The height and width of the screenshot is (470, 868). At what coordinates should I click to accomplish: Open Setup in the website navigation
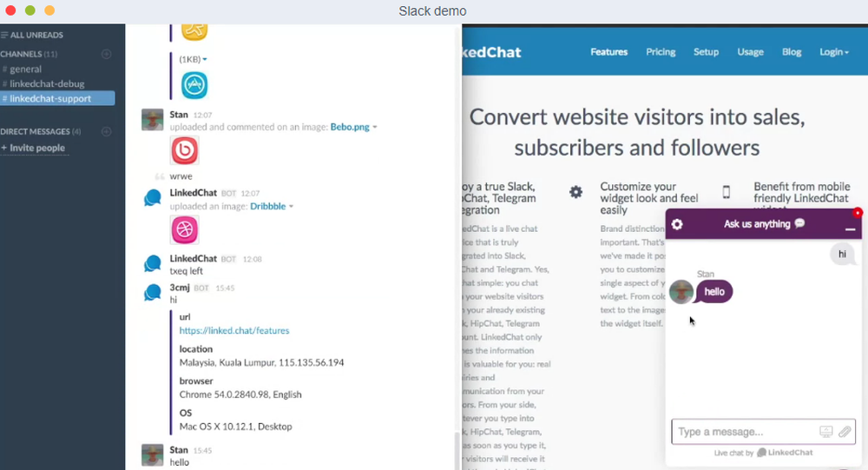coord(707,51)
